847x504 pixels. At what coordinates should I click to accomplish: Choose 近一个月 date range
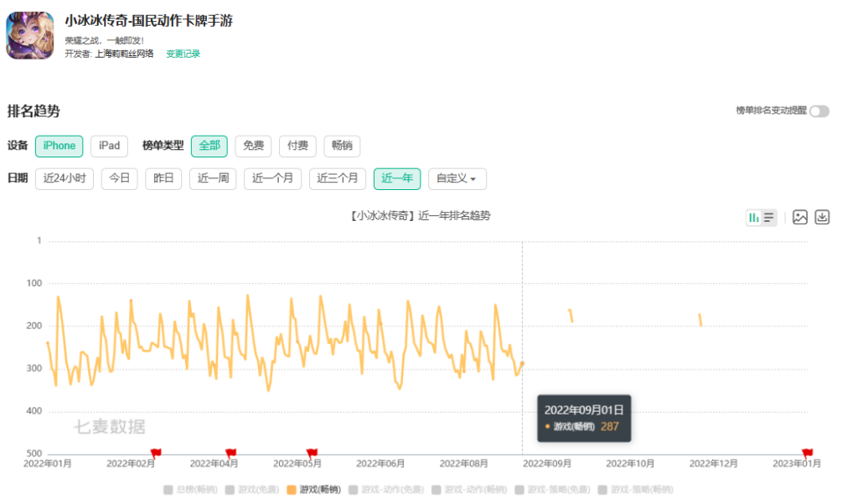[x=272, y=178]
